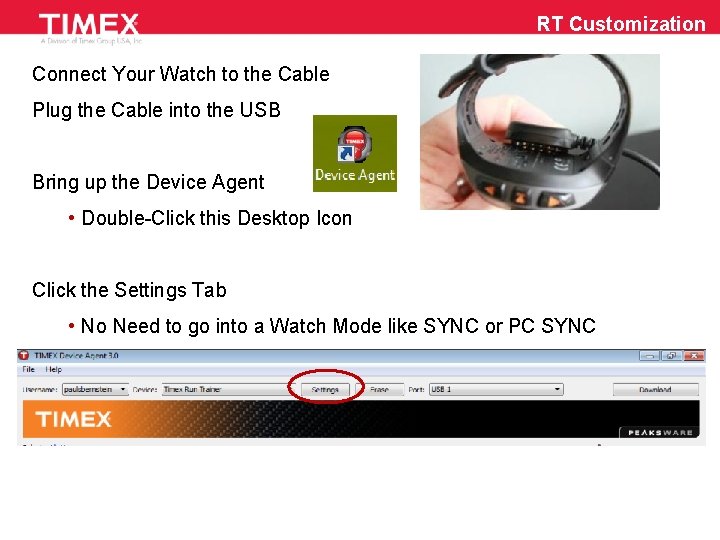Click the Username field showing paulsbernstein
This screenshot has width=720, height=540.
[95, 389]
